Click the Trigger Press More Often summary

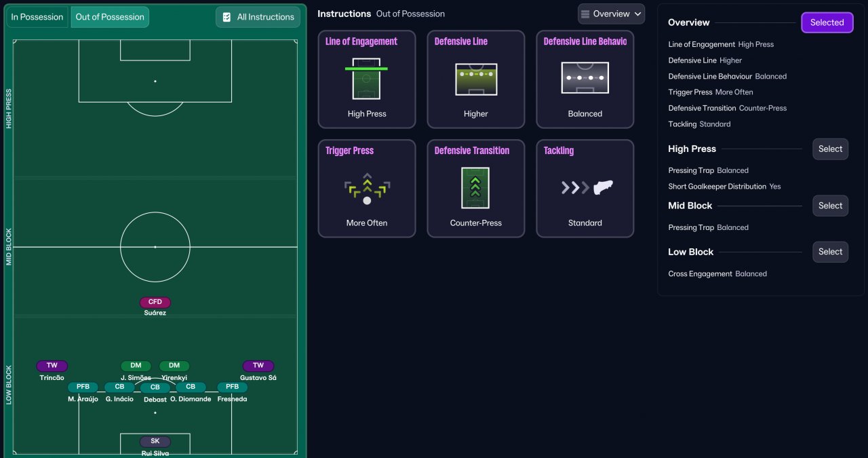coord(711,92)
